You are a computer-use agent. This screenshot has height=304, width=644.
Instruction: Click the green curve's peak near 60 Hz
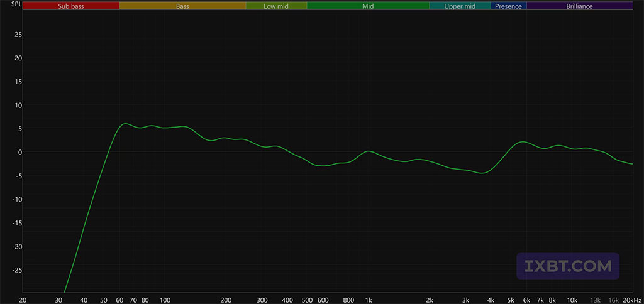click(125, 124)
